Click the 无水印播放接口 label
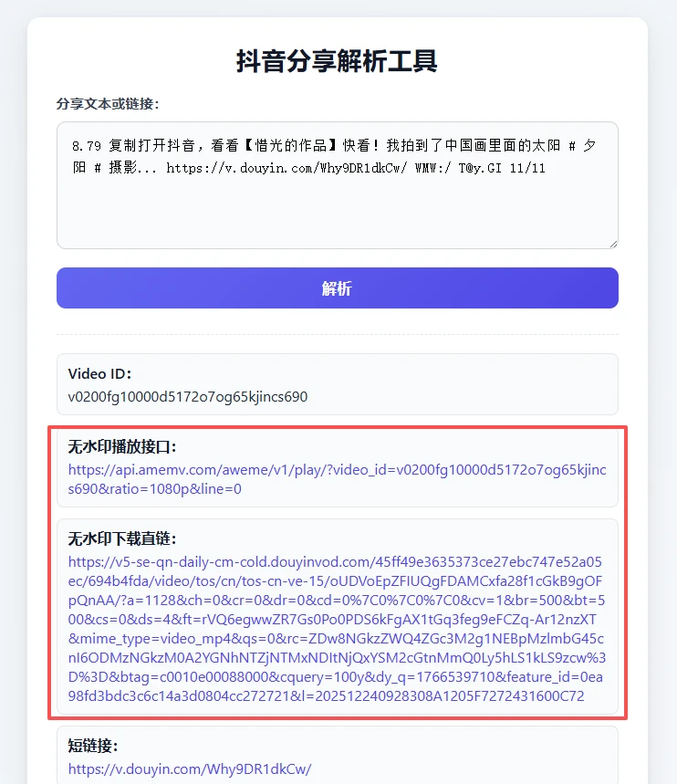This screenshot has width=677, height=784. [122, 446]
